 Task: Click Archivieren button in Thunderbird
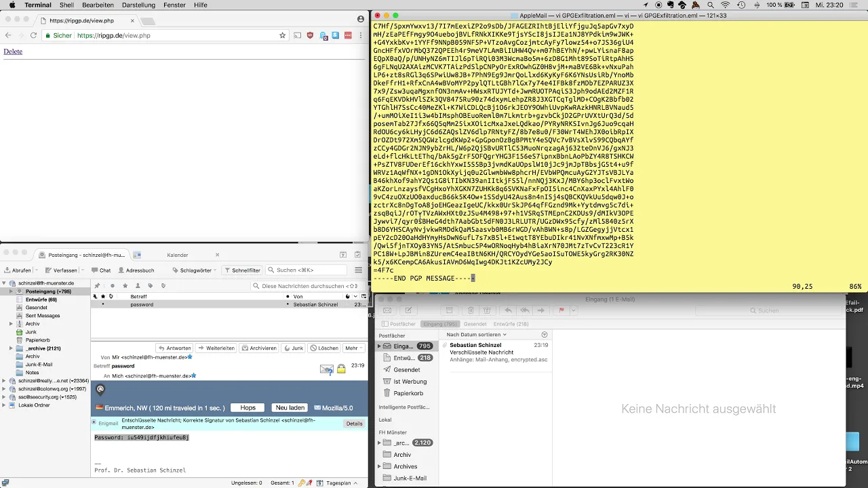[x=259, y=348]
